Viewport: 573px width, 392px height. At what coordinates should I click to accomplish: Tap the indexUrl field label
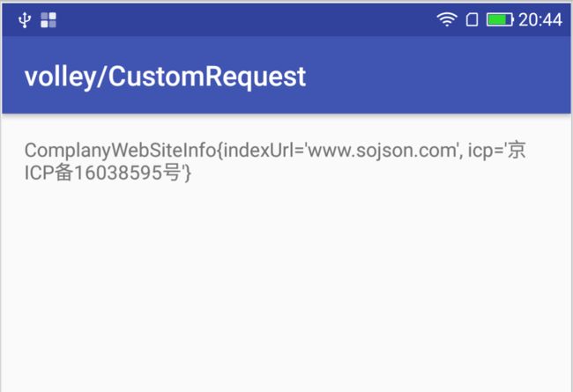point(260,150)
